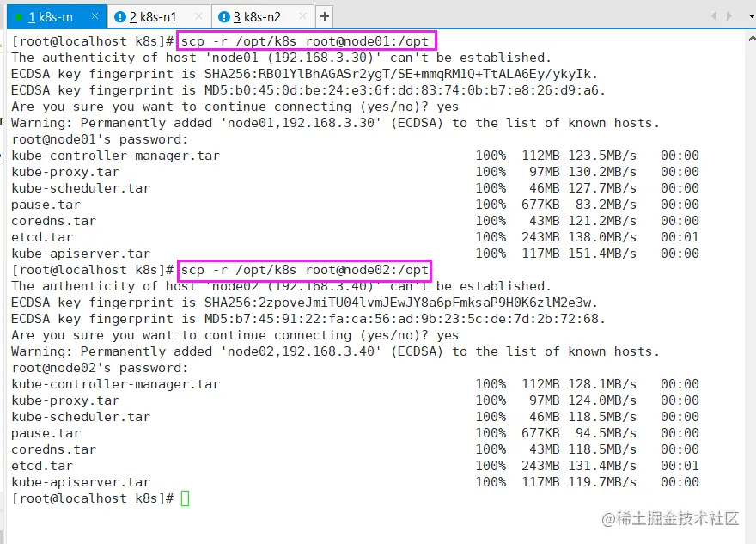Go to next tabs with right arrow
Image resolution: width=756 pixels, height=544 pixels.
(x=729, y=16)
